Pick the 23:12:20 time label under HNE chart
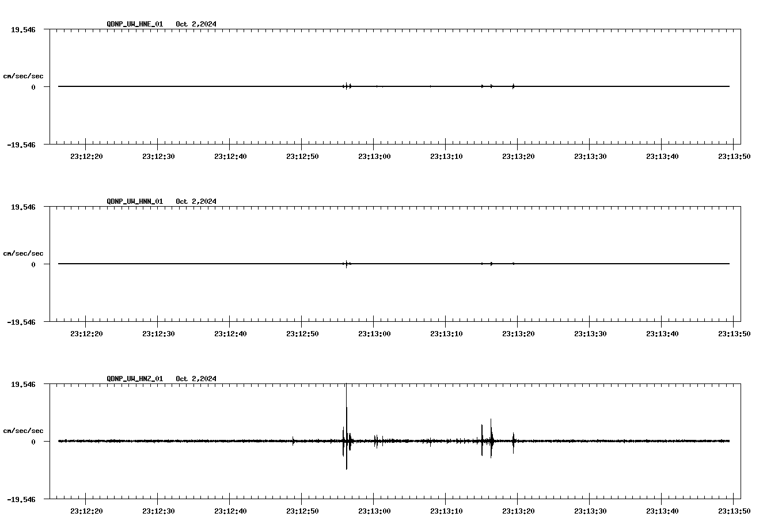 tap(86, 157)
